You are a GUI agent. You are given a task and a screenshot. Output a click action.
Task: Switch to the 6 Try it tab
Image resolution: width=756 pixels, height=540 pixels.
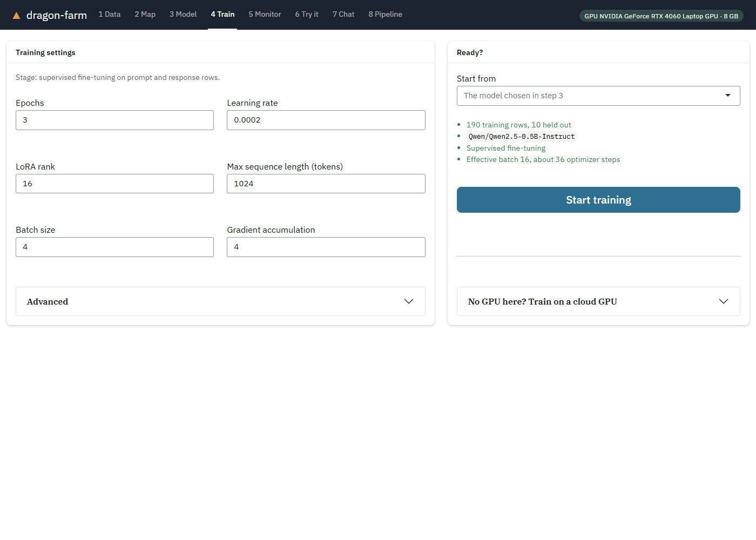coord(307,15)
